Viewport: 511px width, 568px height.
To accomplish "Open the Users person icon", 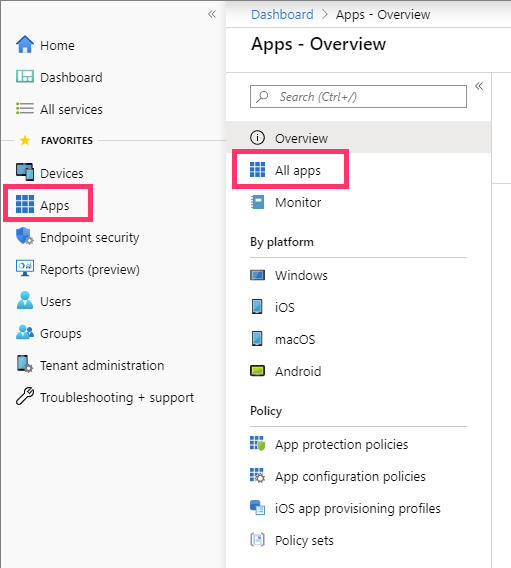I will click(x=25, y=300).
